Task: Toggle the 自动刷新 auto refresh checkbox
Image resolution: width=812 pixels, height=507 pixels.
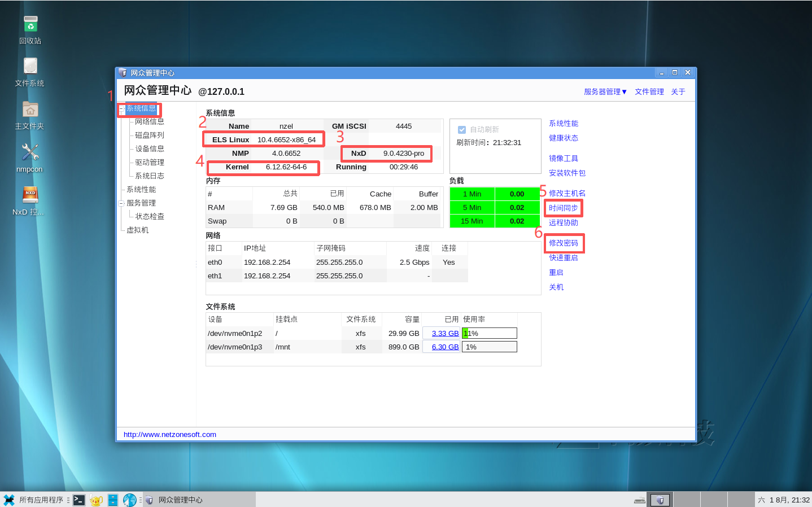Action: point(462,130)
